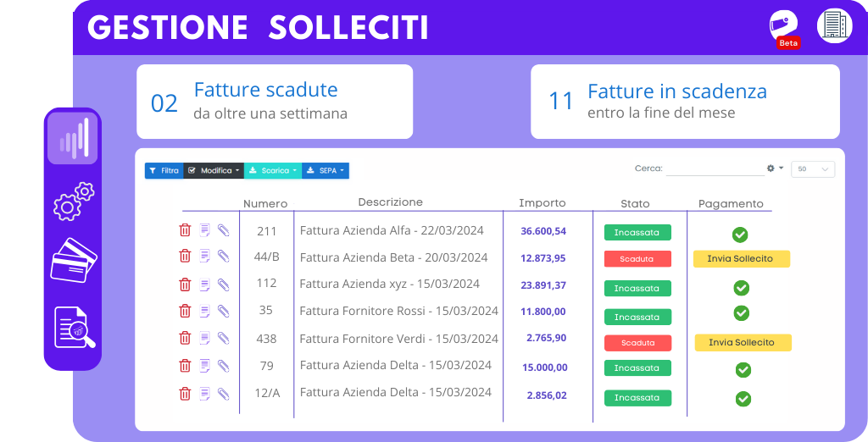Viewport: 868px width, 442px height.
Task: Open the company building profile icon
Action: click(x=834, y=25)
